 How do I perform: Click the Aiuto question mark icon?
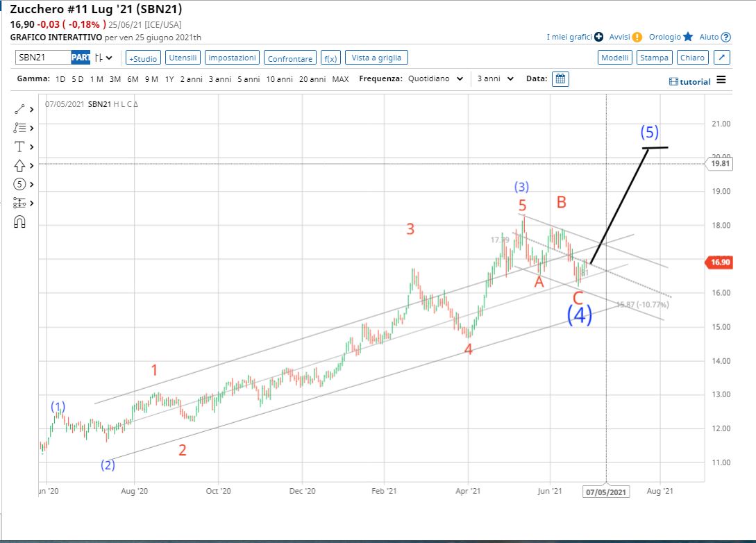point(726,37)
